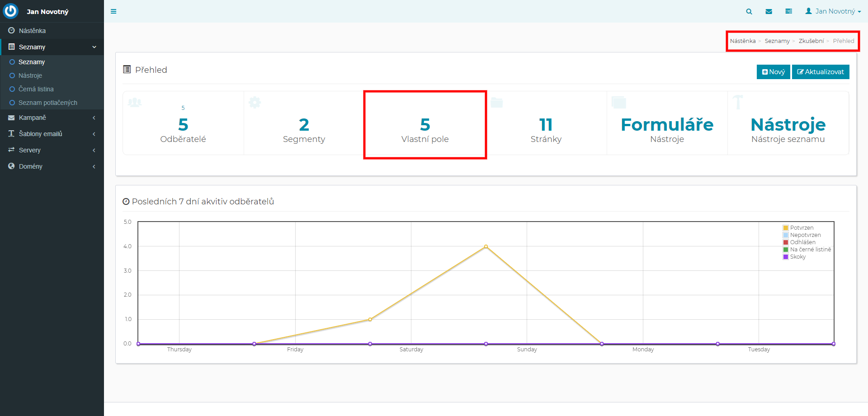Viewport: 868px width, 416px height.
Task: Click Zkušební in the breadcrumb
Action: pyautogui.click(x=811, y=41)
